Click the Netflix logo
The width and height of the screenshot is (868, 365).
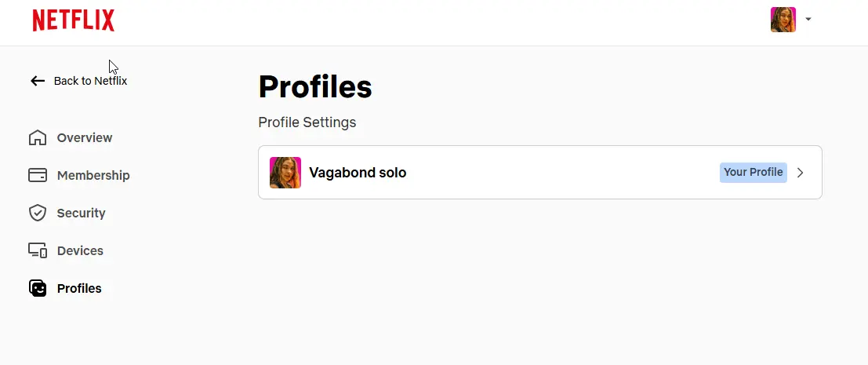pos(74,20)
